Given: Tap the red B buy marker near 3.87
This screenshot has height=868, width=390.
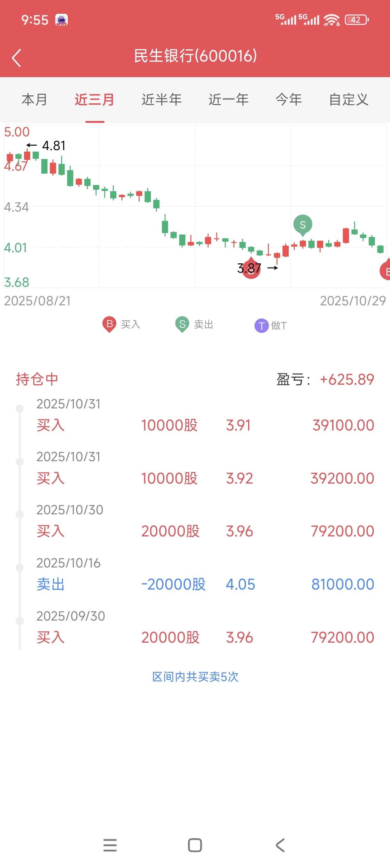Looking at the screenshot, I should pyautogui.click(x=251, y=269).
